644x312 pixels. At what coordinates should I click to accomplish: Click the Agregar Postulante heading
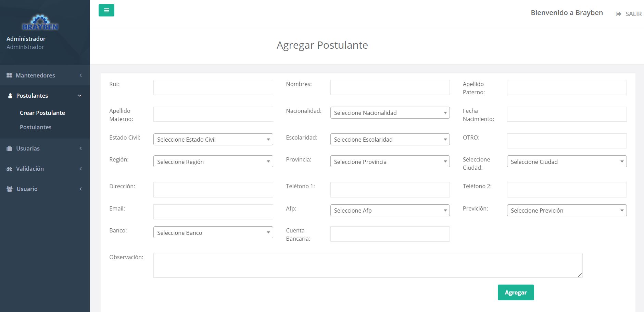[x=322, y=45]
